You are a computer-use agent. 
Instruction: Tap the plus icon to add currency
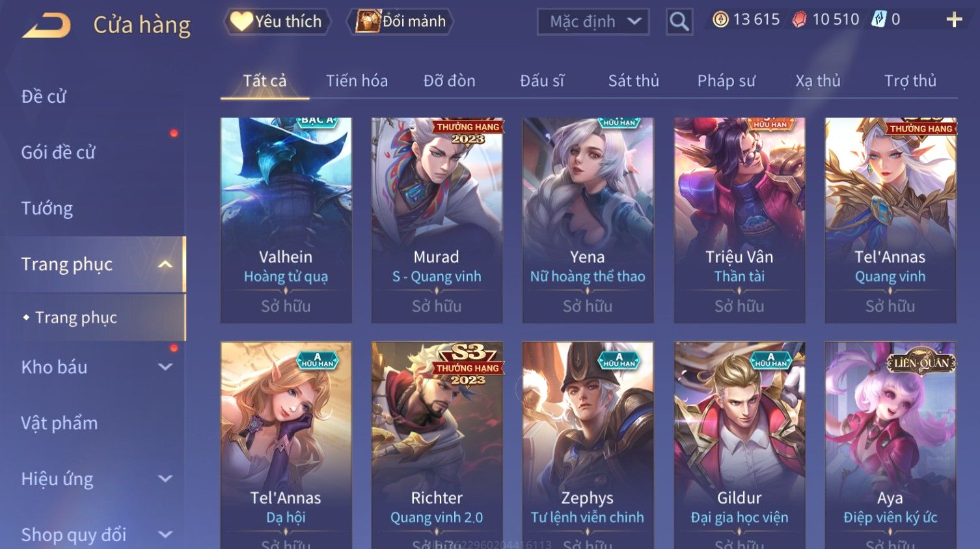(x=954, y=20)
